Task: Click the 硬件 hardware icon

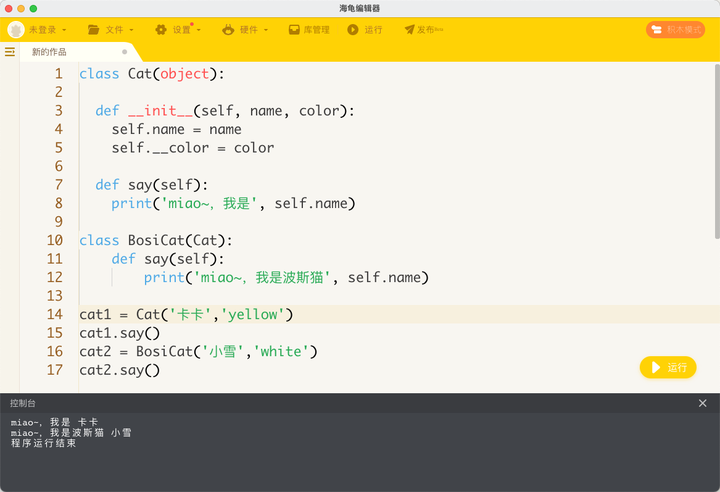Action: tap(228, 30)
